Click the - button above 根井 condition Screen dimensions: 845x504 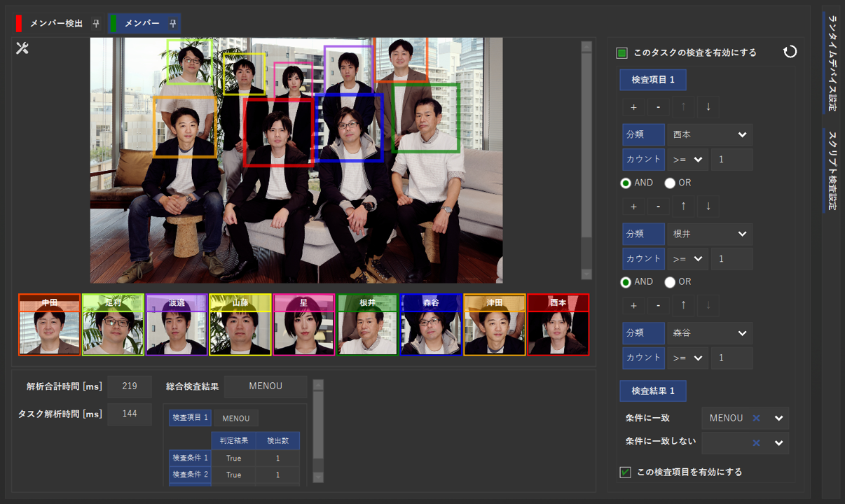(x=658, y=206)
